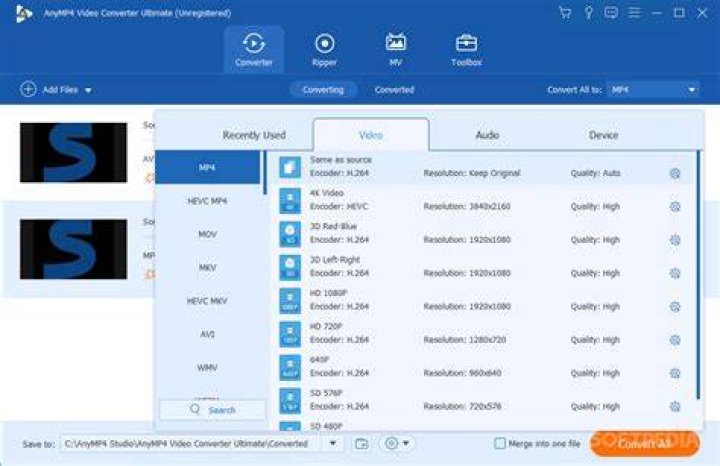Open the MV module
The image size is (720, 466).
point(395,50)
